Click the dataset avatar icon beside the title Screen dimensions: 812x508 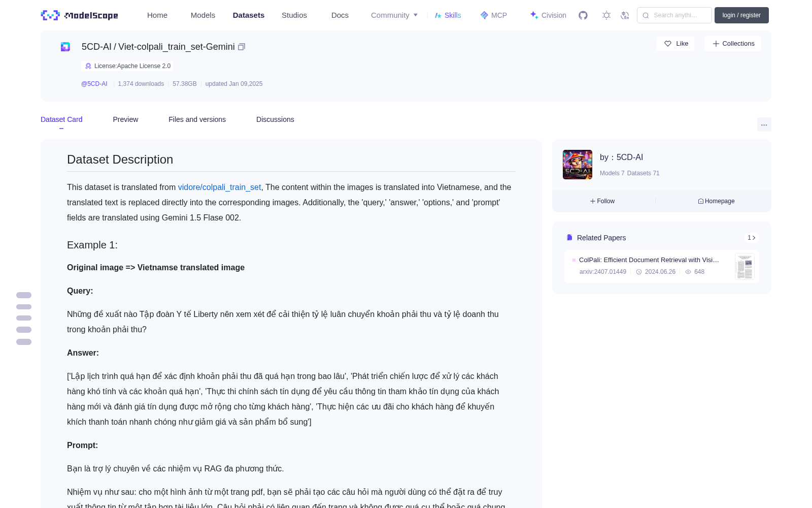[x=65, y=47]
